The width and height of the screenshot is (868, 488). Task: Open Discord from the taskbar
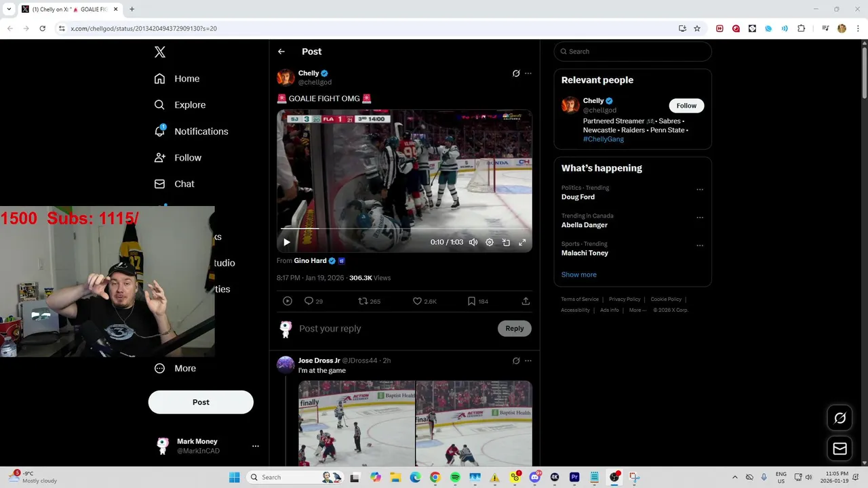(534, 477)
